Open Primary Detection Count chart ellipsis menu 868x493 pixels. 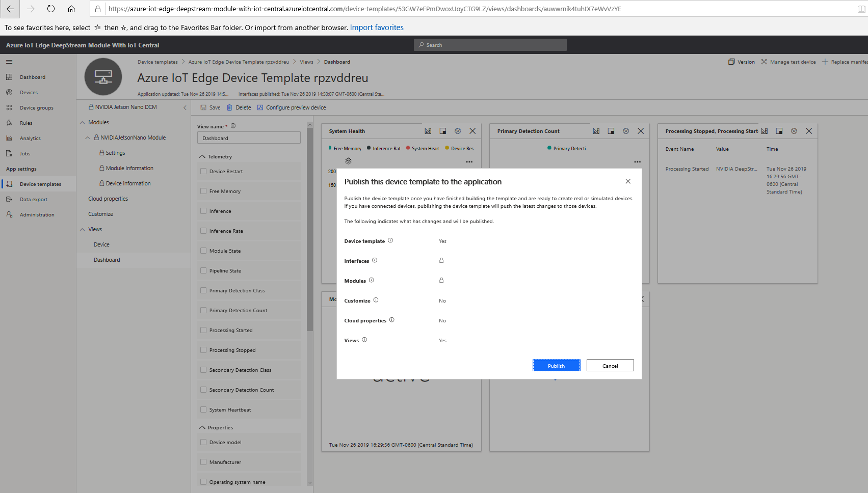tap(638, 162)
